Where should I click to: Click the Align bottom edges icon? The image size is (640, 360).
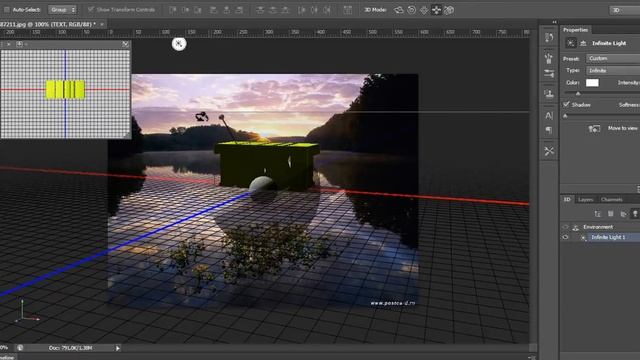[198, 10]
